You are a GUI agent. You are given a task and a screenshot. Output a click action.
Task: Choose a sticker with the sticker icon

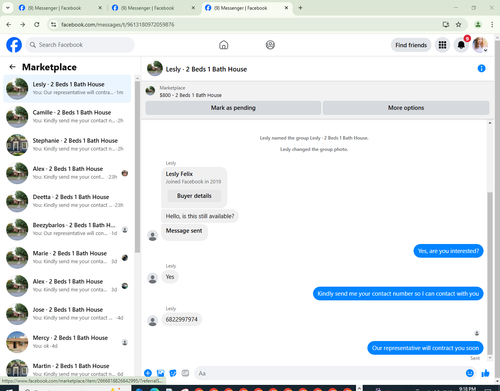tap(173, 373)
